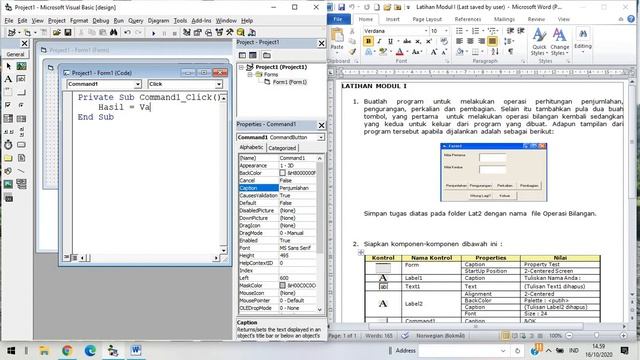
Task: Click the Editing button in Word ribbon
Action: pyautogui.click(x=583, y=41)
